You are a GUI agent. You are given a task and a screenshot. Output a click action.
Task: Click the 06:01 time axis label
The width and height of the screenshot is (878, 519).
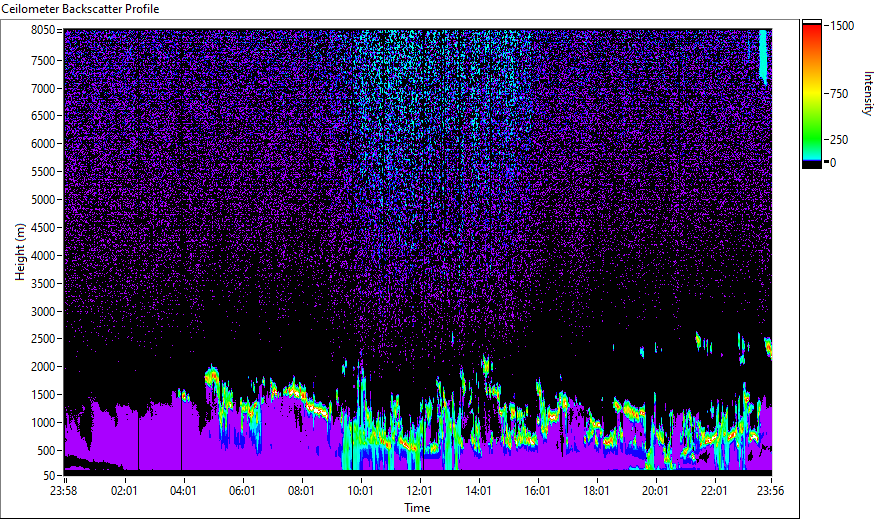(242, 491)
